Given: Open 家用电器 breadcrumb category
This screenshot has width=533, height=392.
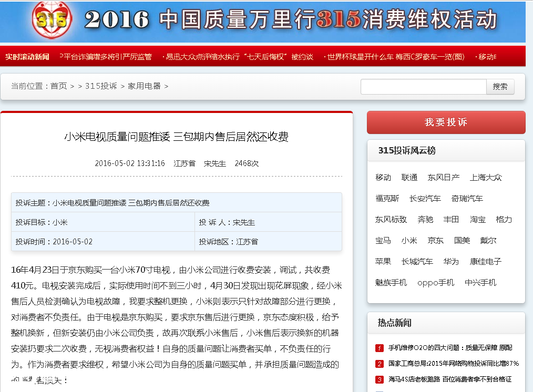Looking at the screenshot, I should [144, 86].
